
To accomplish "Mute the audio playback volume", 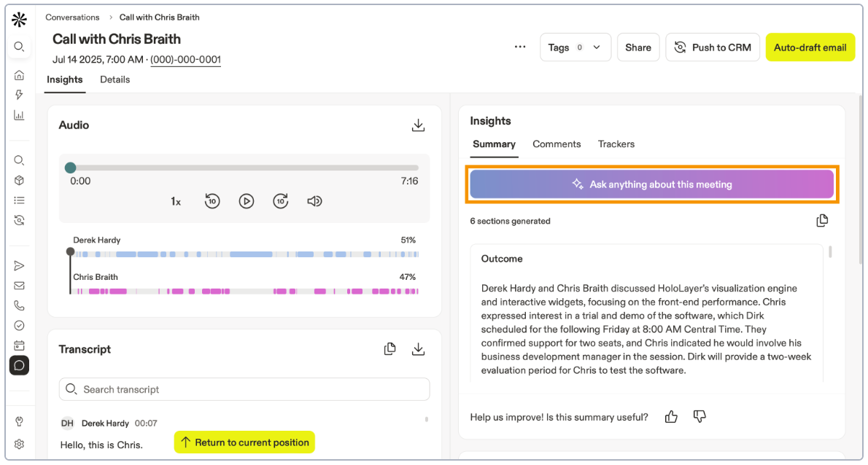I will tap(314, 200).
